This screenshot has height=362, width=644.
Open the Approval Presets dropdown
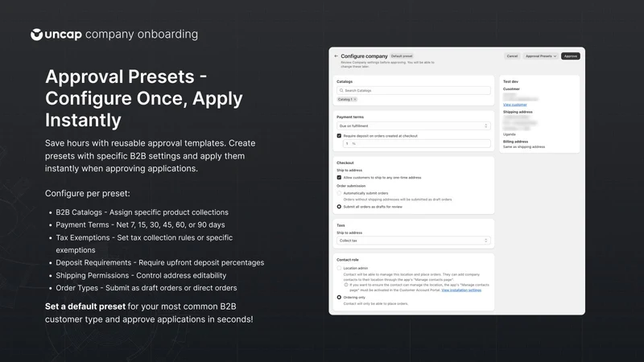540,56
